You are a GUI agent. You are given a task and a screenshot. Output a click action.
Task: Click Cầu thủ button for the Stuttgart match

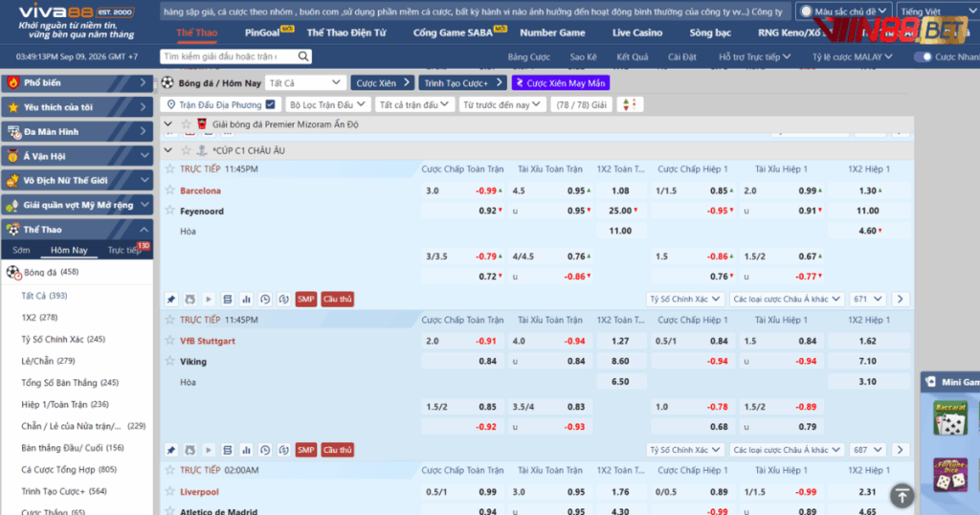[x=338, y=450]
